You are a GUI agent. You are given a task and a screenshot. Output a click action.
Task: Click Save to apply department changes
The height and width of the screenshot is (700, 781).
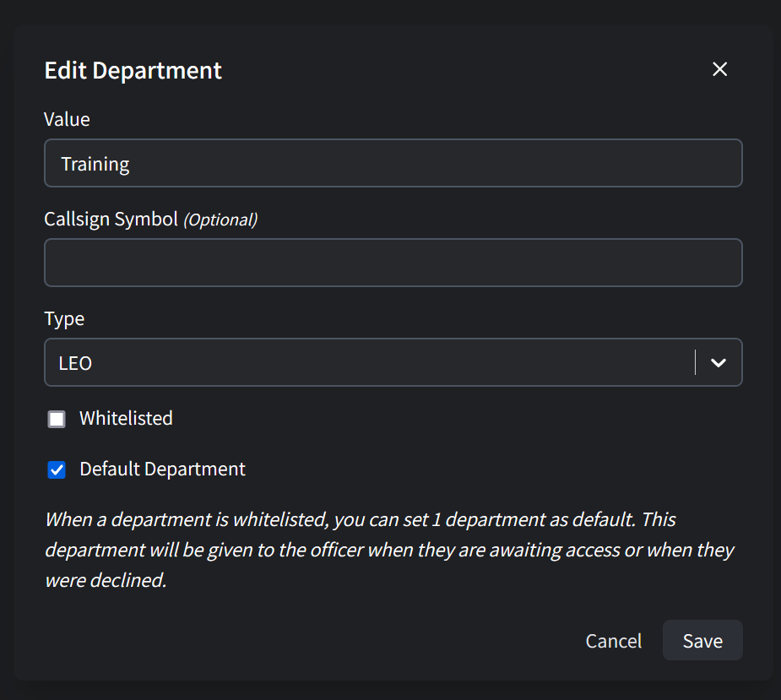[x=702, y=640]
